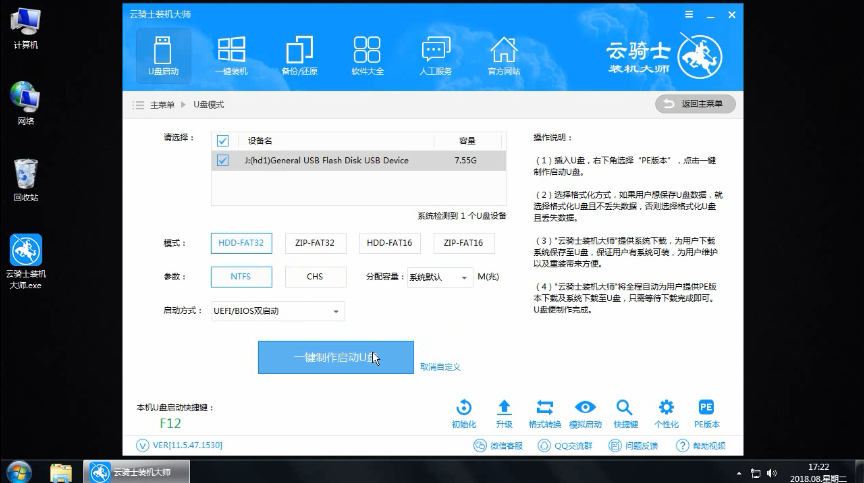Image resolution: width=864 pixels, height=483 pixels.
Task: Choose the NTFS parameter option
Action: [x=241, y=276]
